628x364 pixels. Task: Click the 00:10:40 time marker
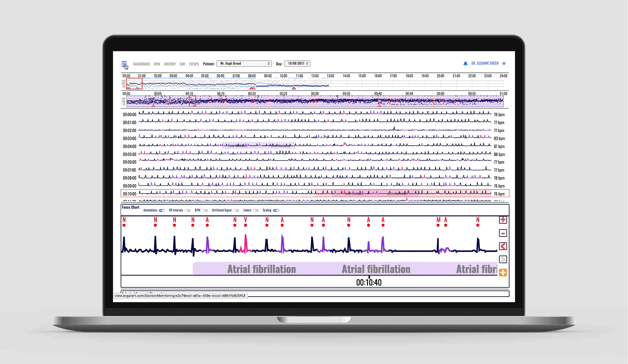click(369, 282)
